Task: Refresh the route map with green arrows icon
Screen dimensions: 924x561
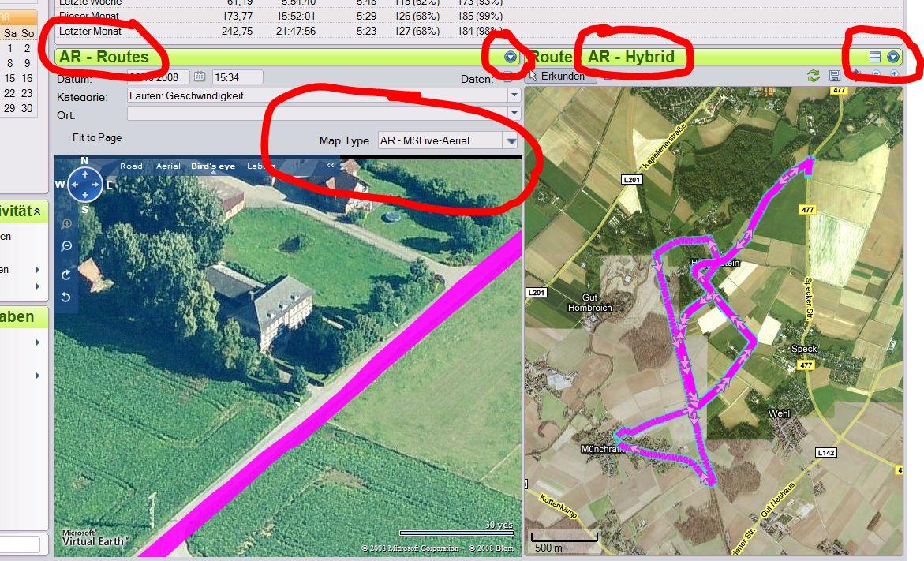Action: [814, 76]
